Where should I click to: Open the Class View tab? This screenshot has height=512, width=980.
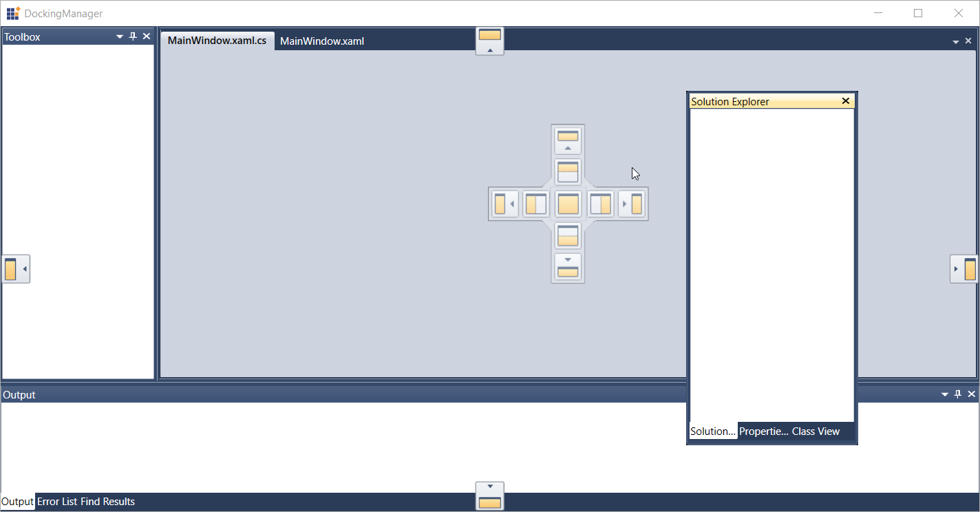coord(816,431)
